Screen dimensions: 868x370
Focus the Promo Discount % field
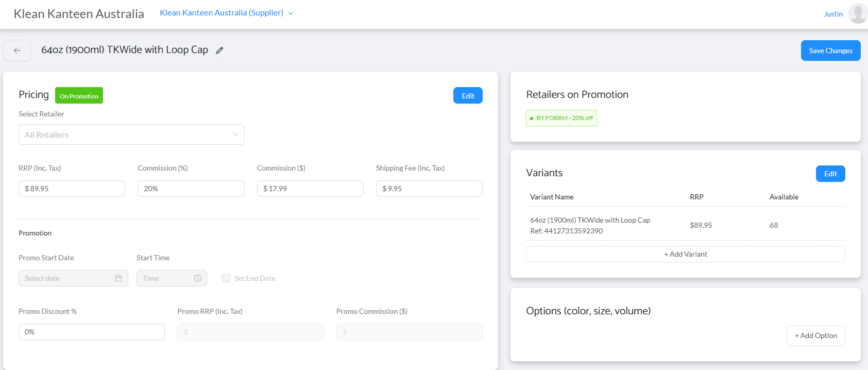(92, 332)
